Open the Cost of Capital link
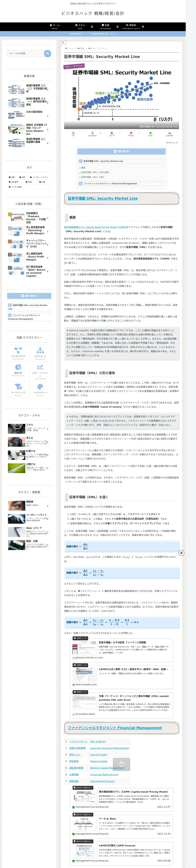 [99, 754]
